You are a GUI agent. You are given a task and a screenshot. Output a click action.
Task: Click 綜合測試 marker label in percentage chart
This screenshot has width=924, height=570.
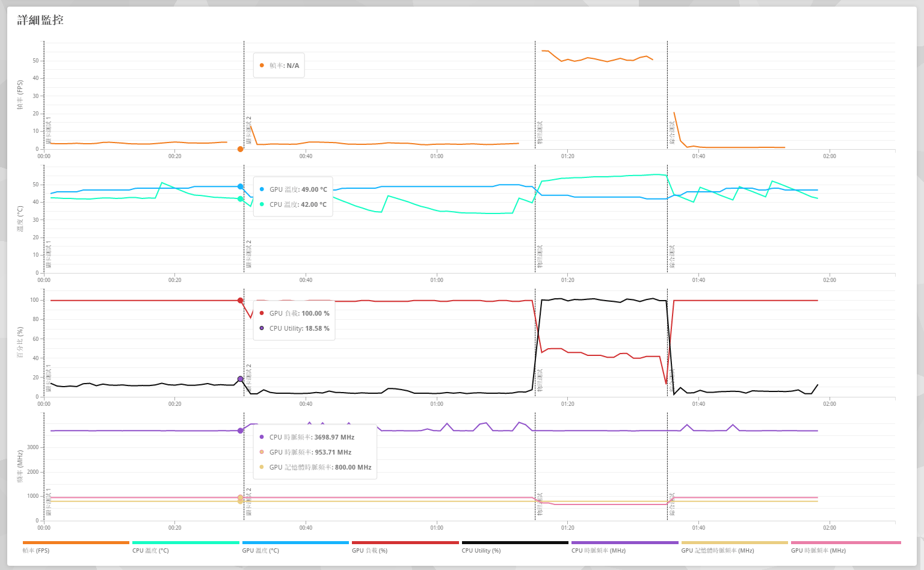pos(672,380)
